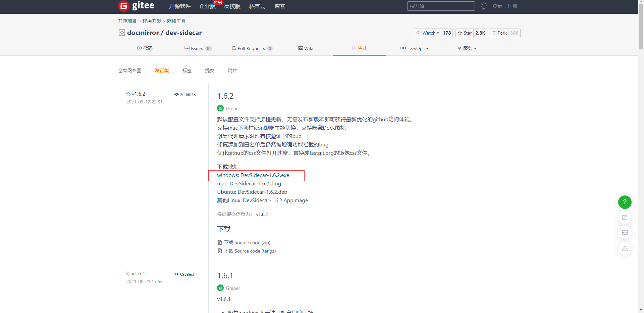
Task: Switch to 标签 sub-tab
Action: [187, 71]
